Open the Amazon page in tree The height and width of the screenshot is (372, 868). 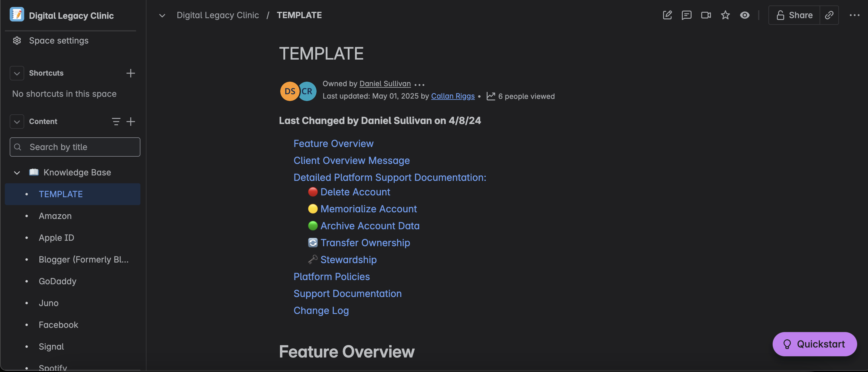coord(55,216)
